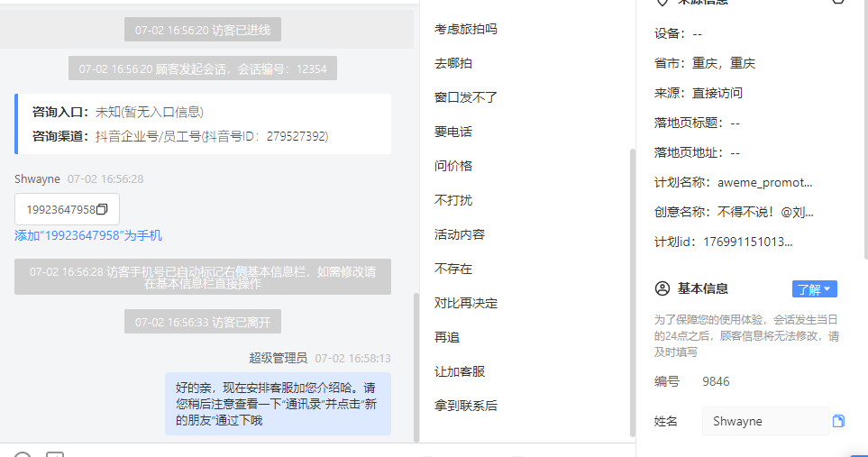Select quick reply 考虑旅拍吗

coord(466,29)
